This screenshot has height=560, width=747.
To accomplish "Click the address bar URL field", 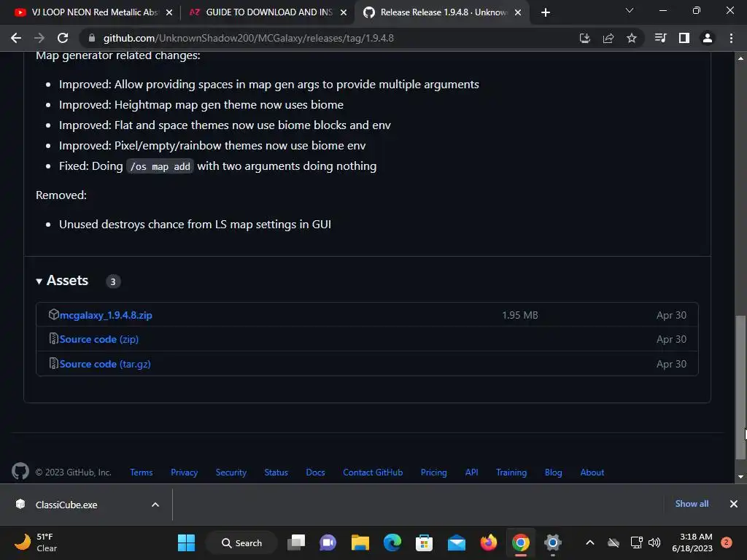I will 329,38.
